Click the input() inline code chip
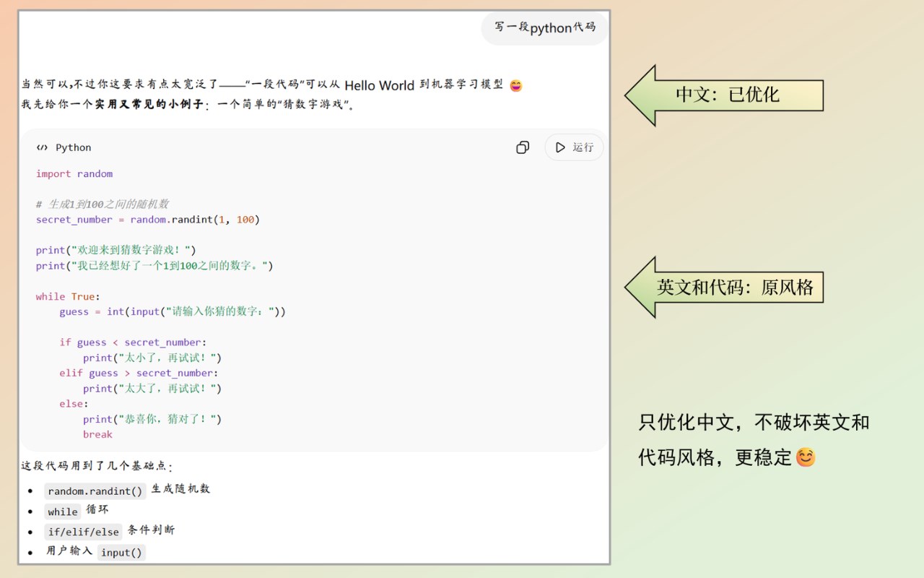 [121, 552]
